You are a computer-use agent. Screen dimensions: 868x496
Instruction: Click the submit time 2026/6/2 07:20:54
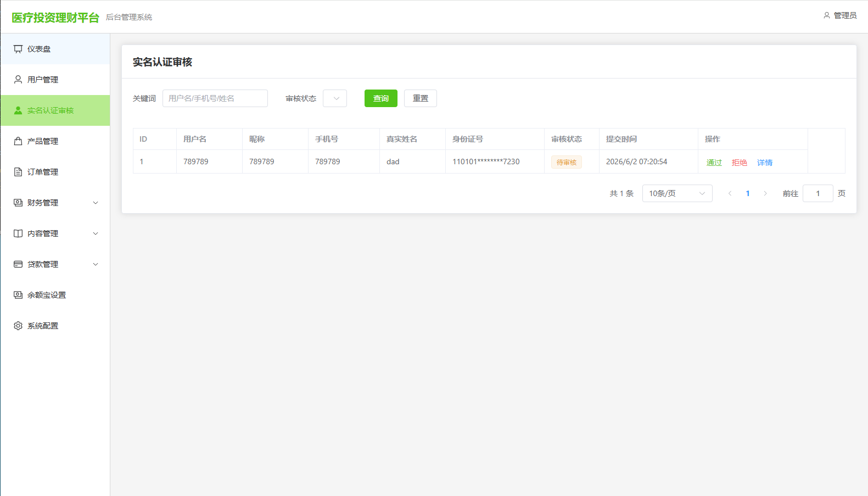pos(637,161)
